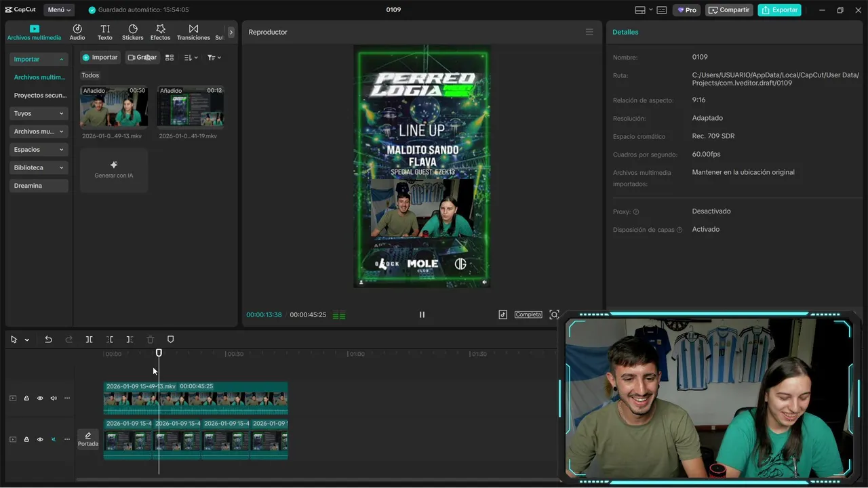The height and width of the screenshot is (488, 868).
Task: Click upper track video type icon
Action: point(13,399)
